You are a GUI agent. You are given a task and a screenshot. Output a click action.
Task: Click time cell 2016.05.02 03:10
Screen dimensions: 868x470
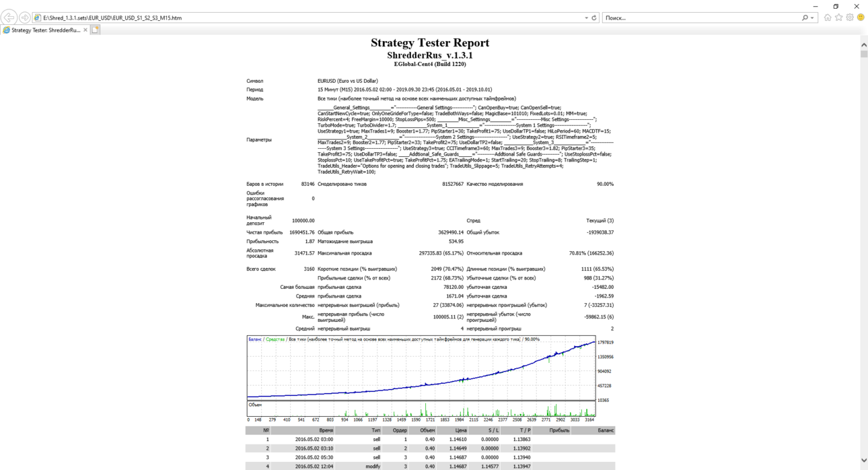(314, 448)
